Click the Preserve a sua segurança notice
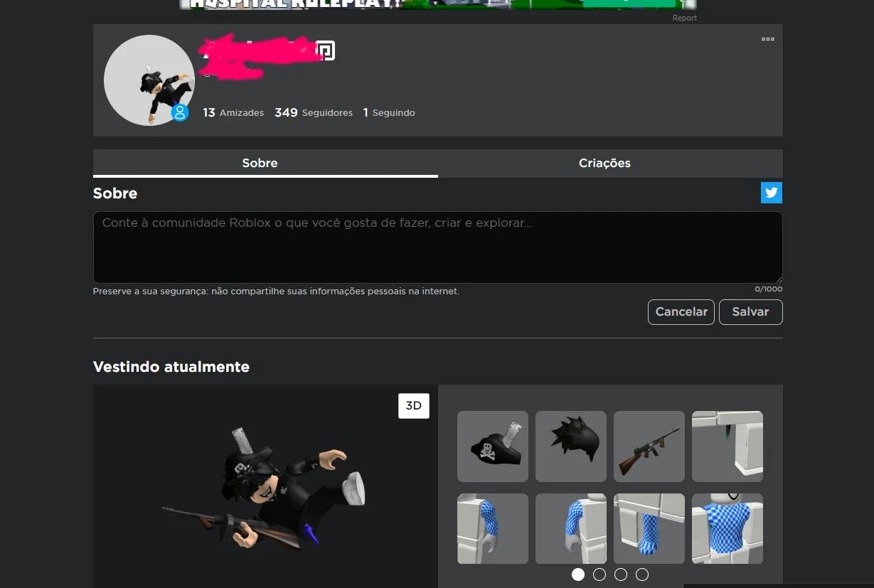The width and height of the screenshot is (874, 588). pos(276,292)
